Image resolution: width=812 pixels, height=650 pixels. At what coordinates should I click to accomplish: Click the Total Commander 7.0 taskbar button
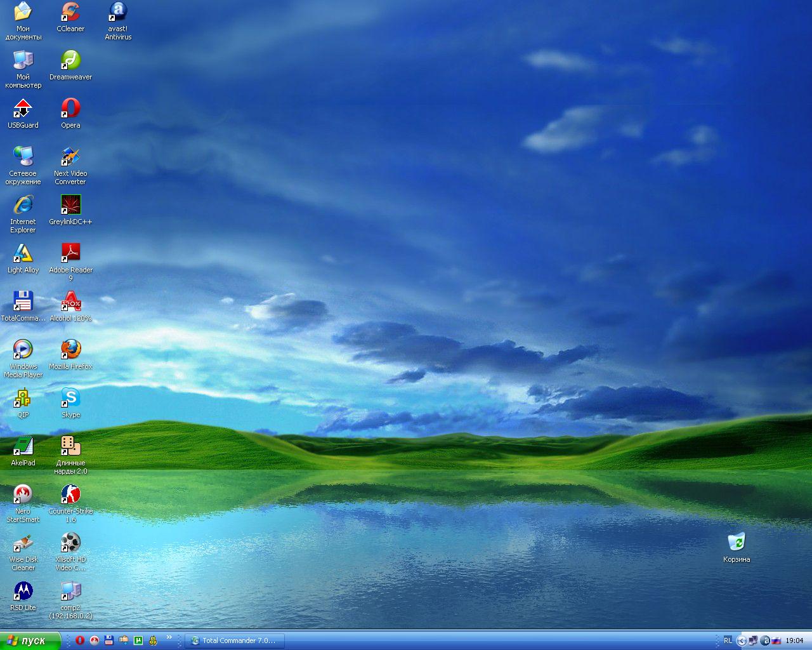point(234,640)
